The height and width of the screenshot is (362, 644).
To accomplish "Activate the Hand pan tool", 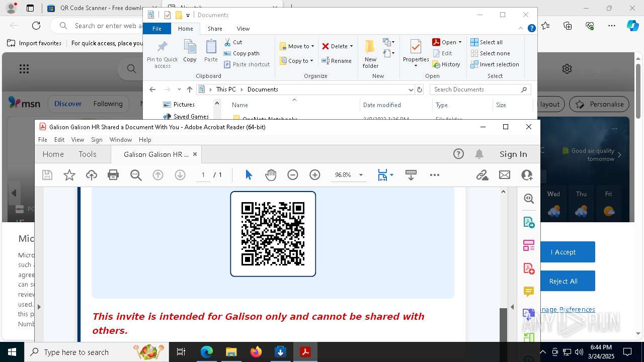I will (x=271, y=175).
